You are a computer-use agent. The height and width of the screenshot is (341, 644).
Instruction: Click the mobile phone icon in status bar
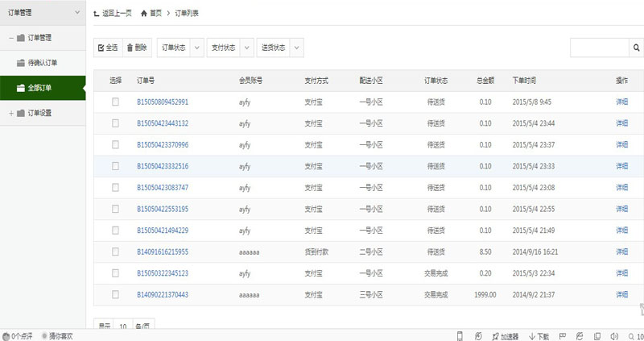460,335
